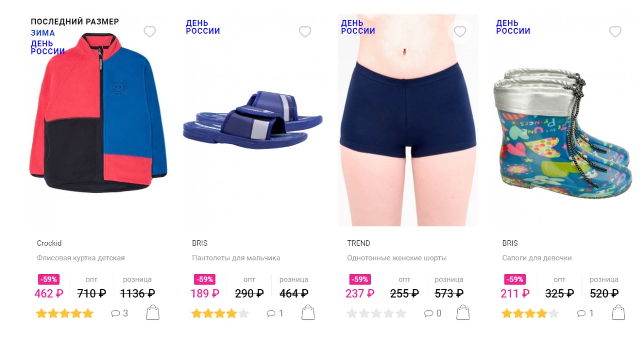Add Crockid jacket to shopping bag
This screenshot has height=339, width=644.
pos(153,313)
